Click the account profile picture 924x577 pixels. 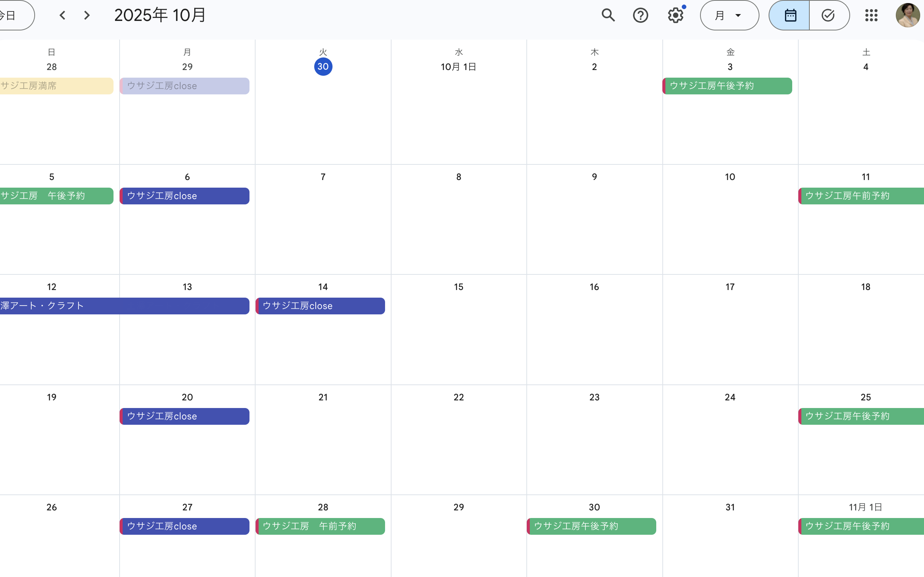tap(907, 15)
